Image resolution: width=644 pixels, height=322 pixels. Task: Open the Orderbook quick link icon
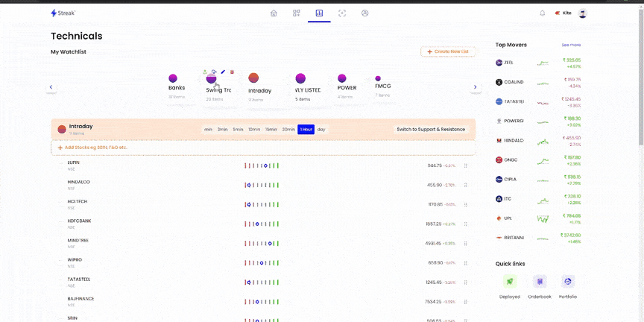[540, 282]
